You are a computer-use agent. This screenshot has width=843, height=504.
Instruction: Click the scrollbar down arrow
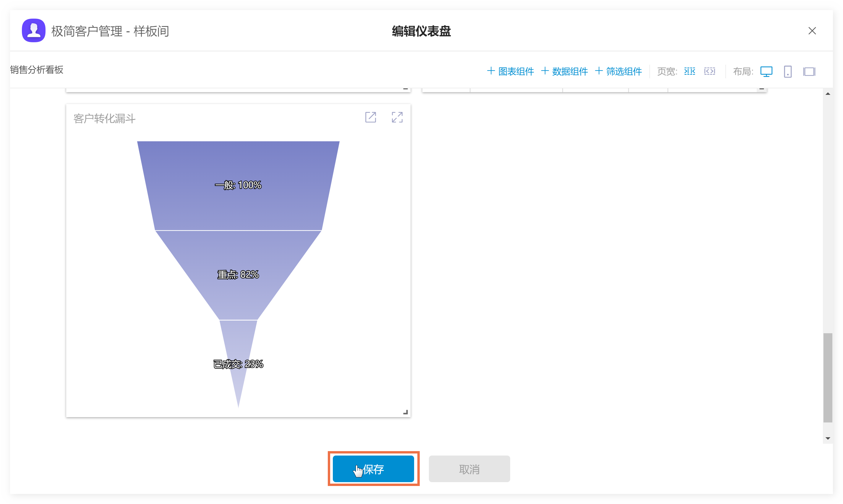(x=828, y=438)
